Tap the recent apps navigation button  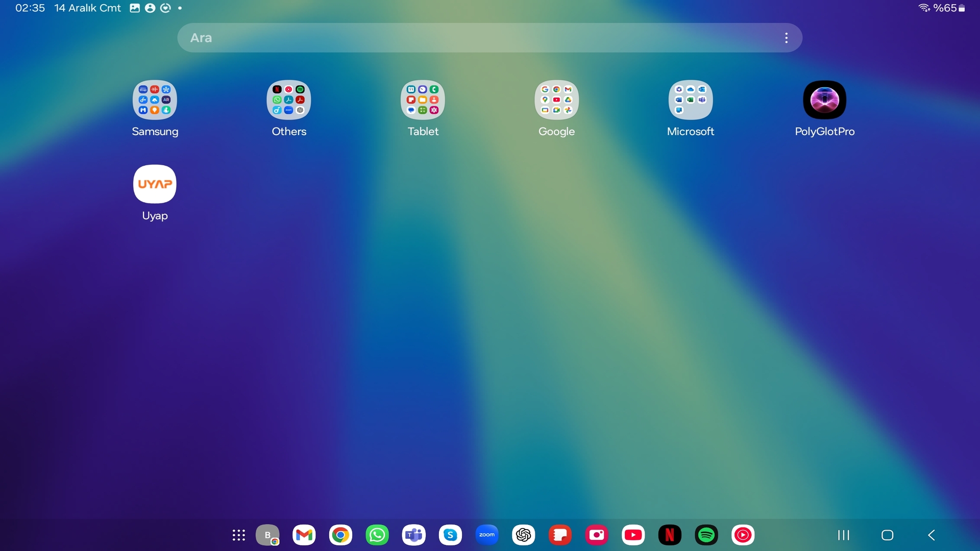[844, 535]
